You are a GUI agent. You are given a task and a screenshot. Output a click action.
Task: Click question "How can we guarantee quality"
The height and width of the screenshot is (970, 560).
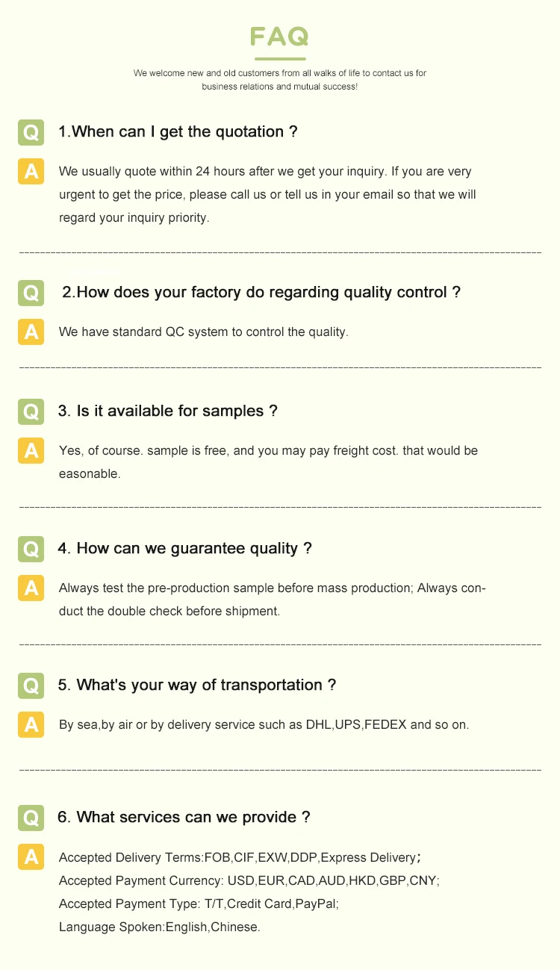184,549
